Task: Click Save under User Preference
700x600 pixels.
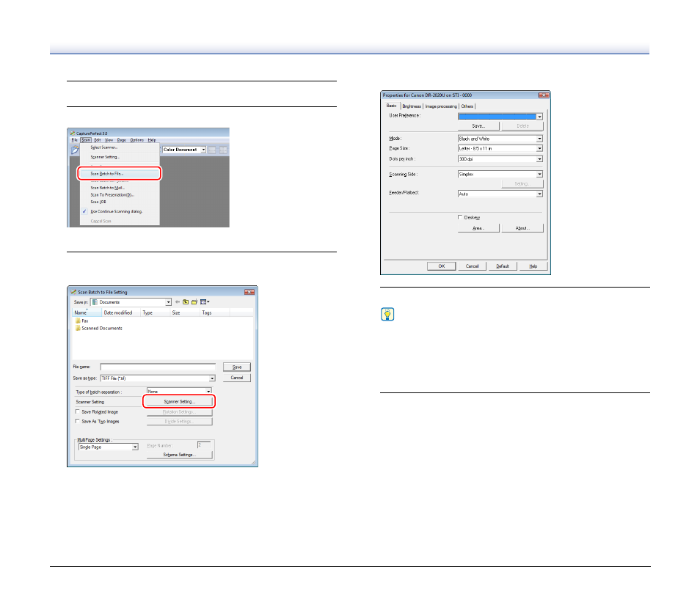Action: pos(478,126)
